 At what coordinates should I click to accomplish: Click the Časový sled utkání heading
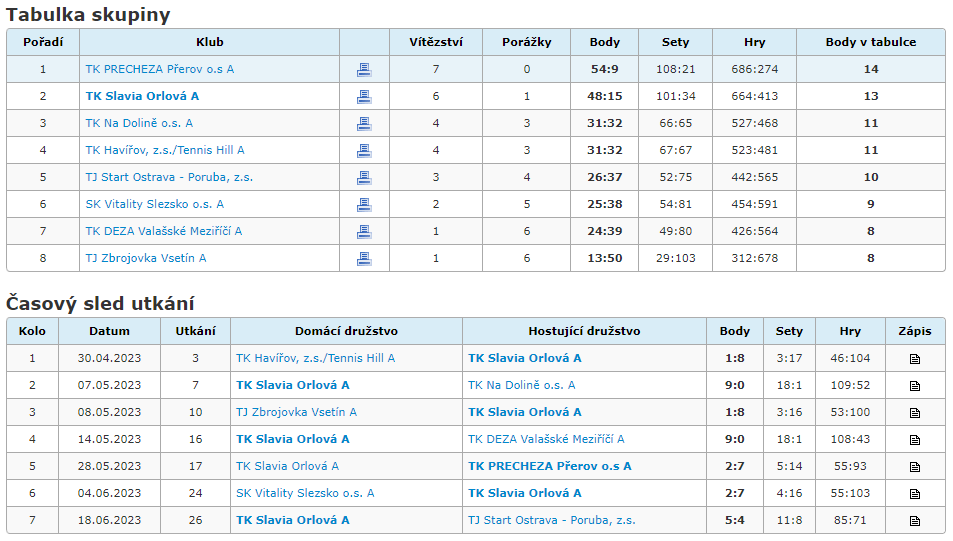click(100, 303)
